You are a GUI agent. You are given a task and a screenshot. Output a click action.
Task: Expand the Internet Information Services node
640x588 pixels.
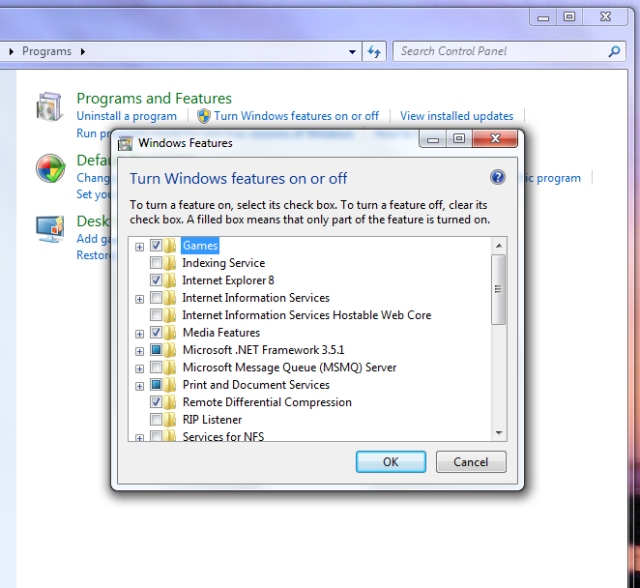pyautogui.click(x=140, y=299)
